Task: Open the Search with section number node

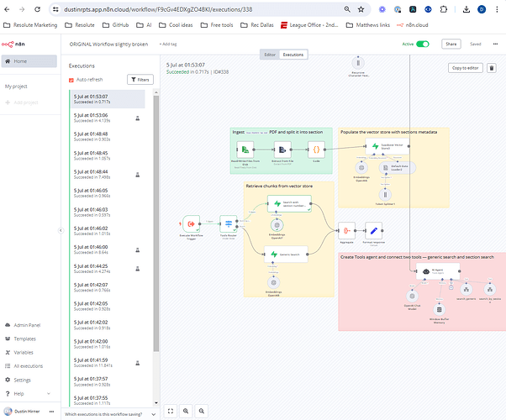Action: tap(289, 203)
